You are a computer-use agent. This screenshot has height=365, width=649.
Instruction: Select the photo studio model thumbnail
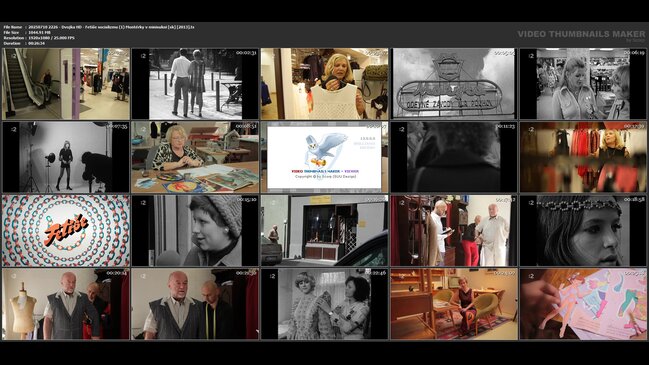(66, 157)
